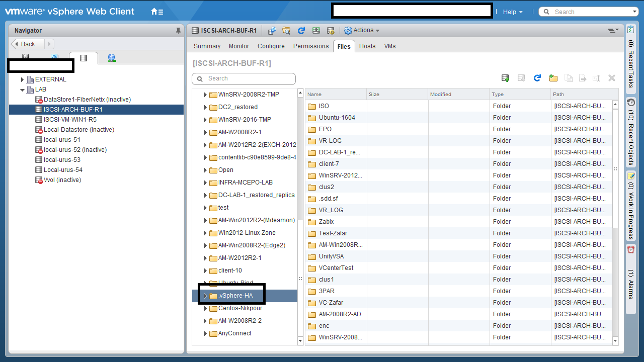Open the Networking view in Navigator
Viewport: 644px width, 362px height.
(x=112, y=58)
